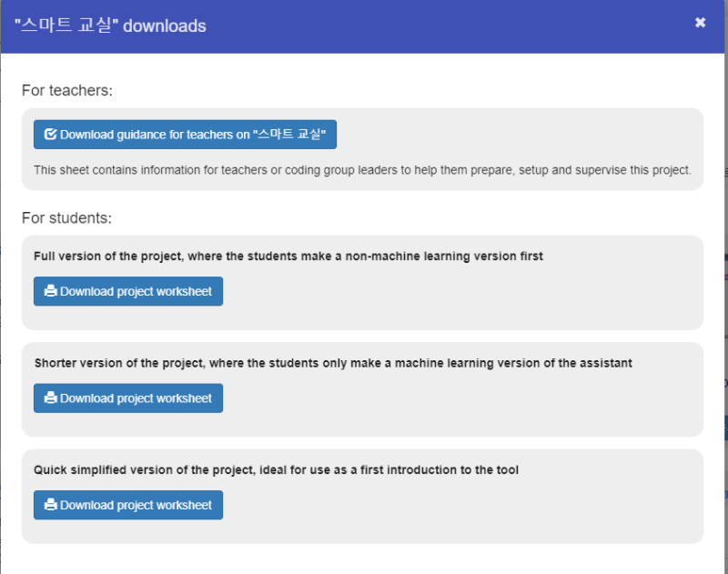Click printer icon under quick simplified version
This screenshot has width=728, height=574.
[x=51, y=505]
